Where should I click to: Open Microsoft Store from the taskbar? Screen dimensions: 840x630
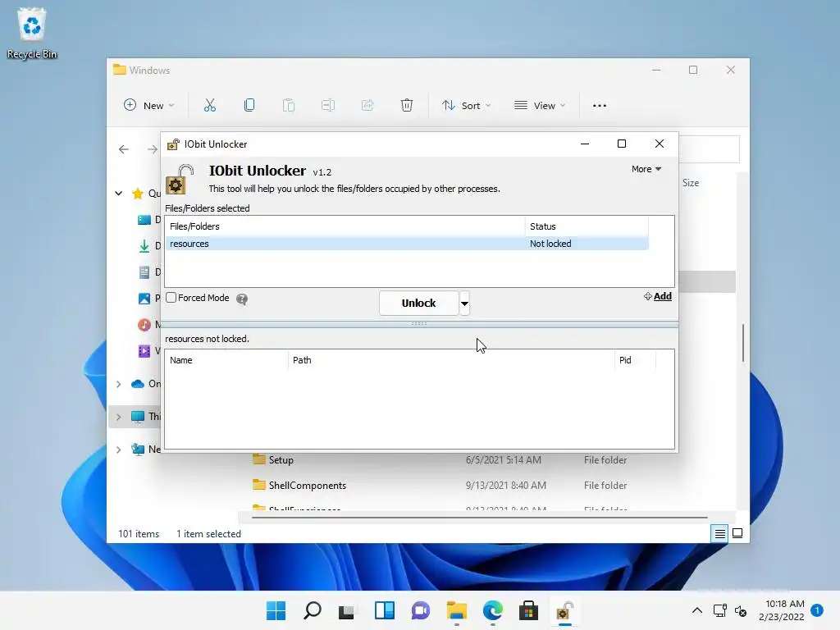[528, 610]
